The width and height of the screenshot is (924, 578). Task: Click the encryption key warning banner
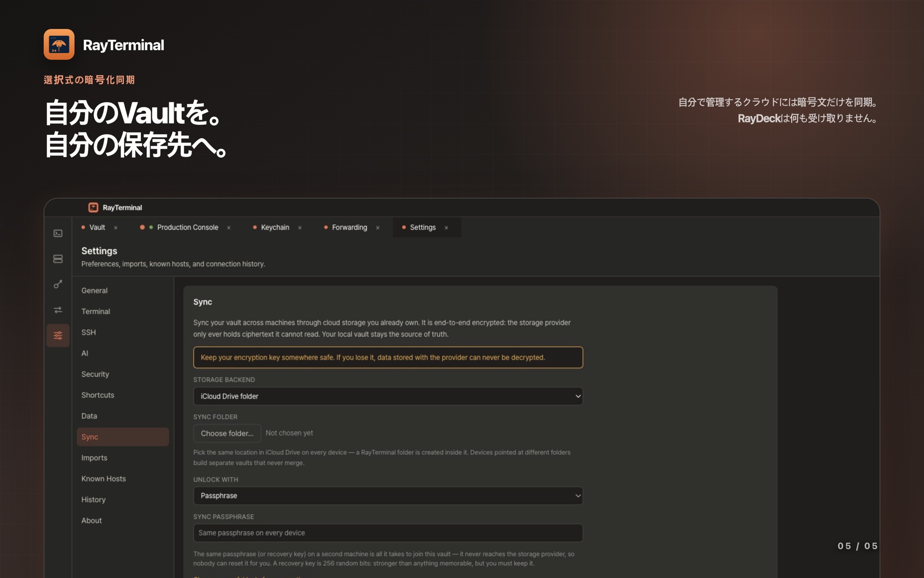(x=388, y=357)
